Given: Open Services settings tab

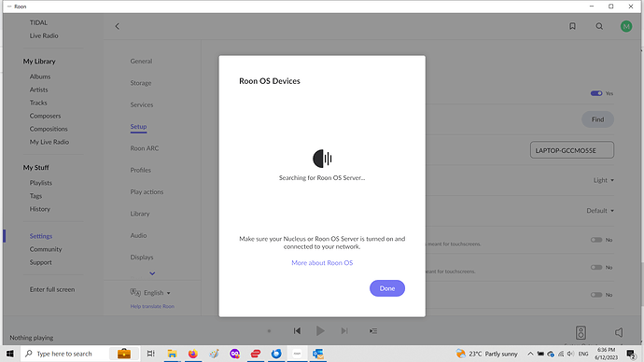Looking at the screenshot, I should pos(142,104).
